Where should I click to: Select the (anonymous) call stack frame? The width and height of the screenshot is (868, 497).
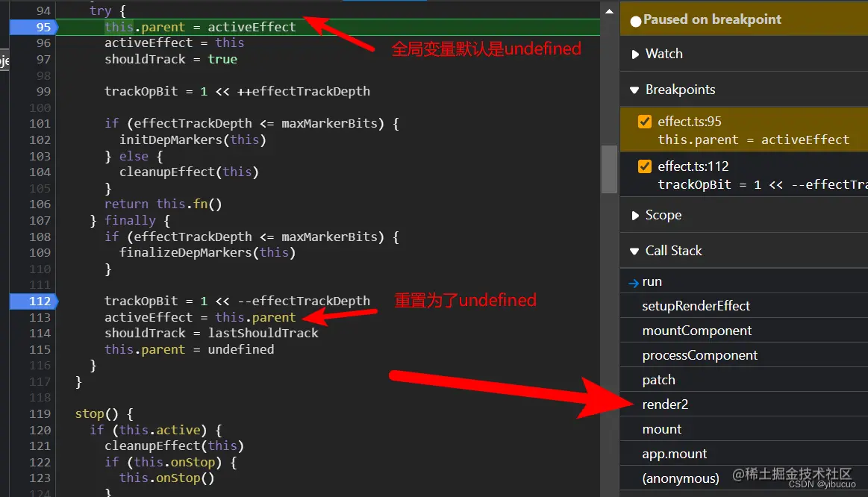coord(744,478)
